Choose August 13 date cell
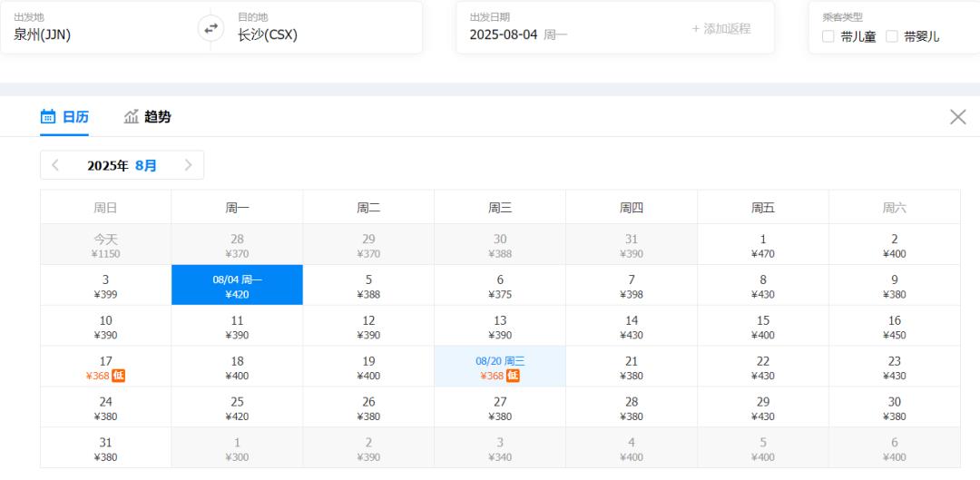The width and height of the screenshot is (980, 480). (500, 326)
